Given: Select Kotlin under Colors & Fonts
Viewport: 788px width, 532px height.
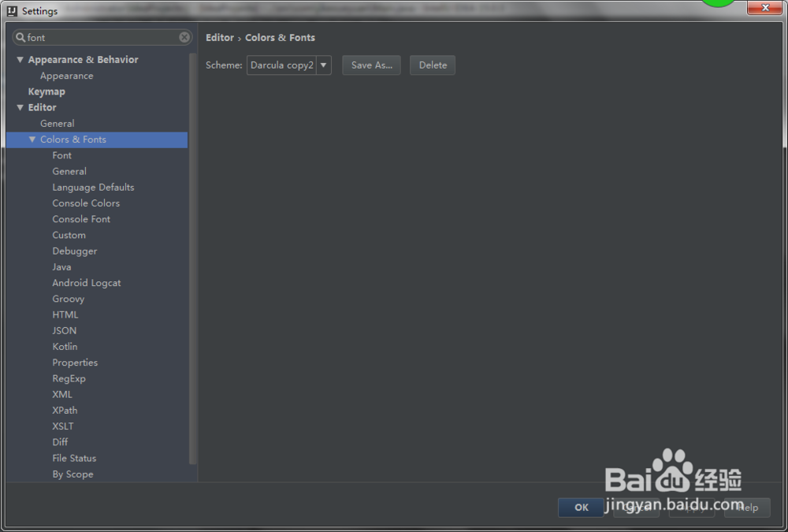Looking at the screenshot, I should point(65,346).
